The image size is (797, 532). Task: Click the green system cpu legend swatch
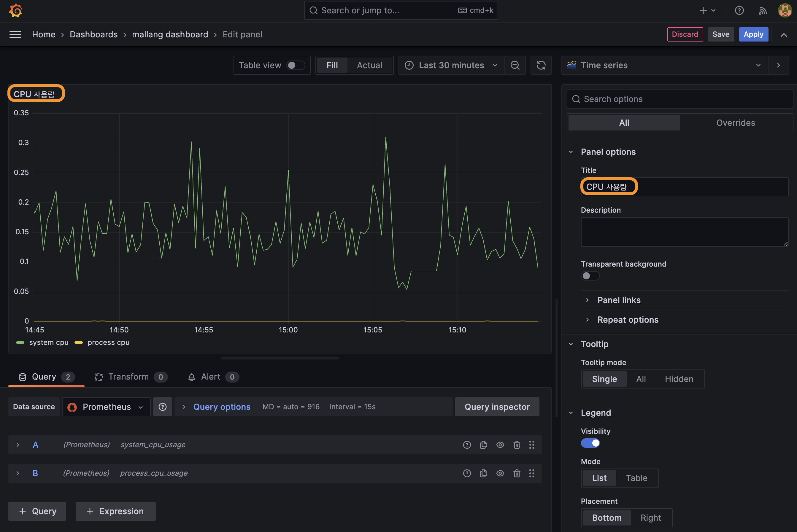[20, 343]
